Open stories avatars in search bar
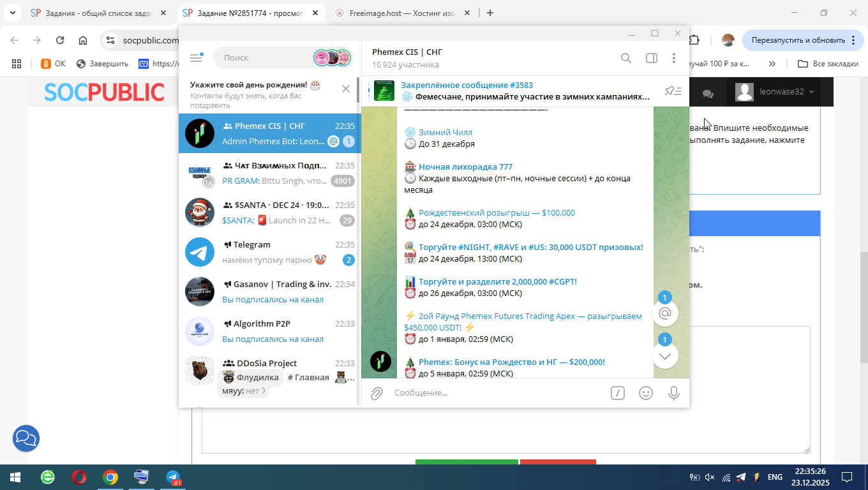868x490 pixels. (332, 57)
